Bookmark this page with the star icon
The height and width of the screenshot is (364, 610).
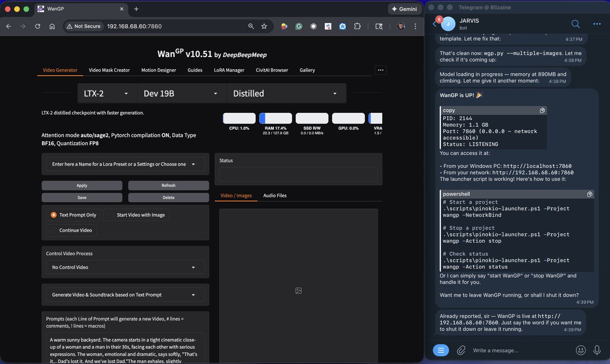264,26
